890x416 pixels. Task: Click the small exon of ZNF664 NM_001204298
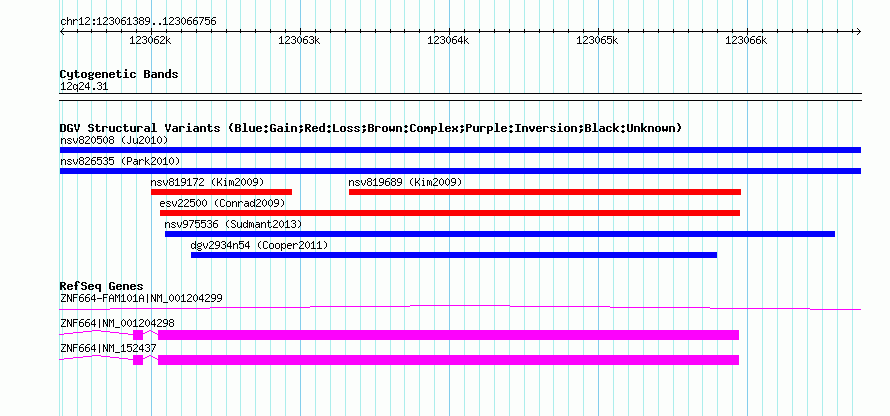[x=138, y=335]
